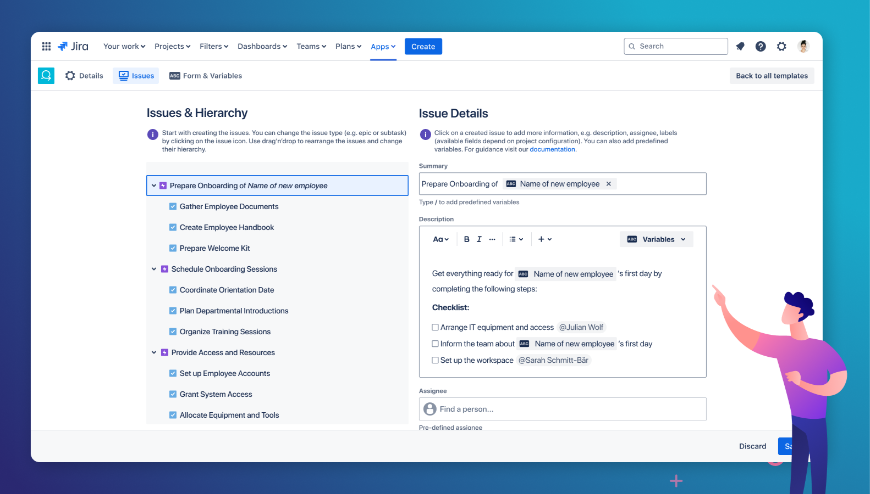Click the teal app logo icon
This screenshot has width=870, height=494.
point(46,75)
